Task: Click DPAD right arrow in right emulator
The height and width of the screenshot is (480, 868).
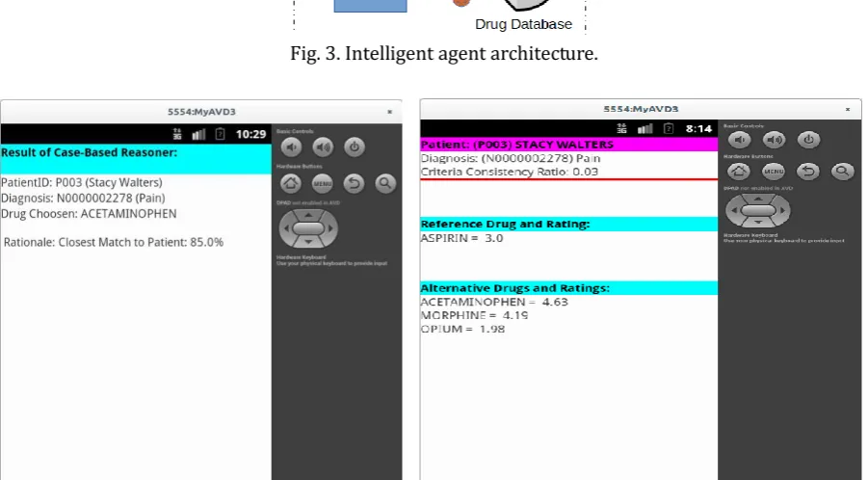Action: pyautogui.click(x=782, y=210)
